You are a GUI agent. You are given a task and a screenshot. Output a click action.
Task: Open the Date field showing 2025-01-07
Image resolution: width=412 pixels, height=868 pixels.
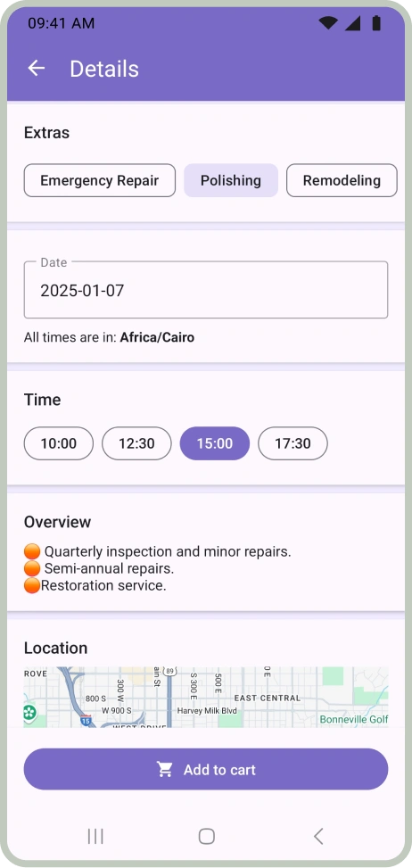[206, 290]
